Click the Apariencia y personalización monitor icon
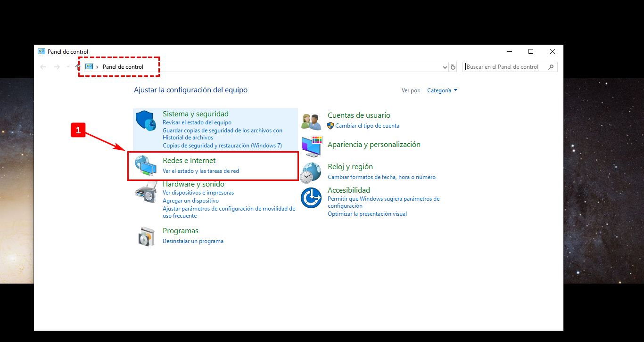The height and width of the screenshot is (342, 644). click(311, 147)
